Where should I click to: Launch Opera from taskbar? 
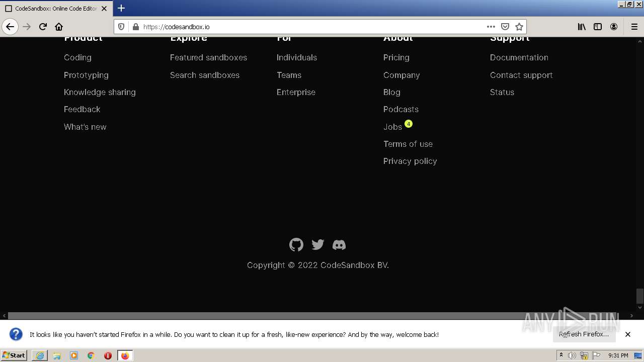click(108, 355)
